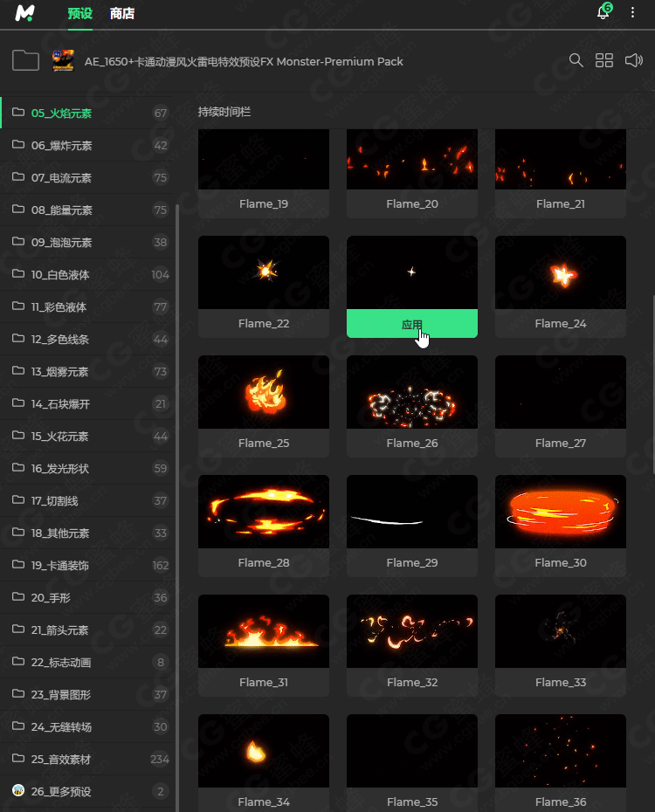Select the Flame_26 preset thumbnail

coord(412,392)
